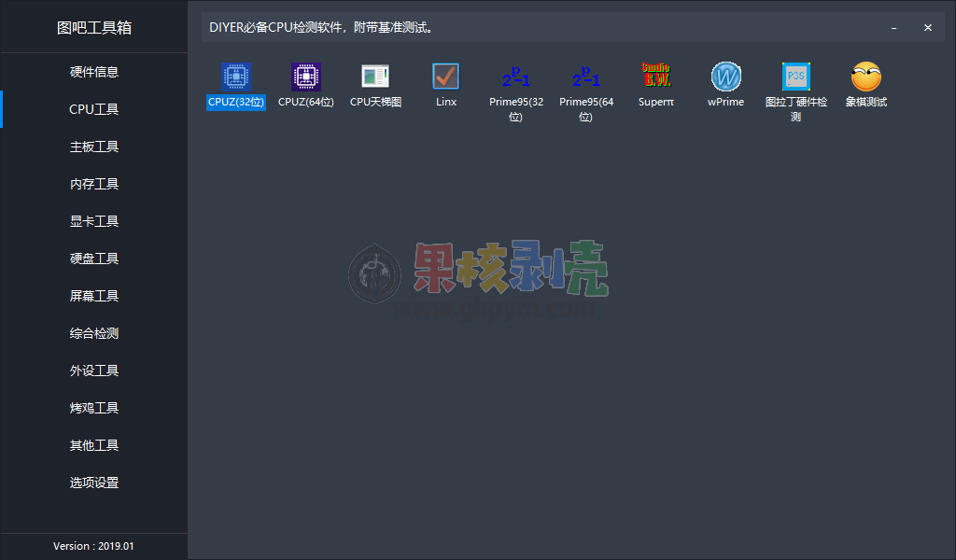Open 选项设置 settings page

point(94,483)
